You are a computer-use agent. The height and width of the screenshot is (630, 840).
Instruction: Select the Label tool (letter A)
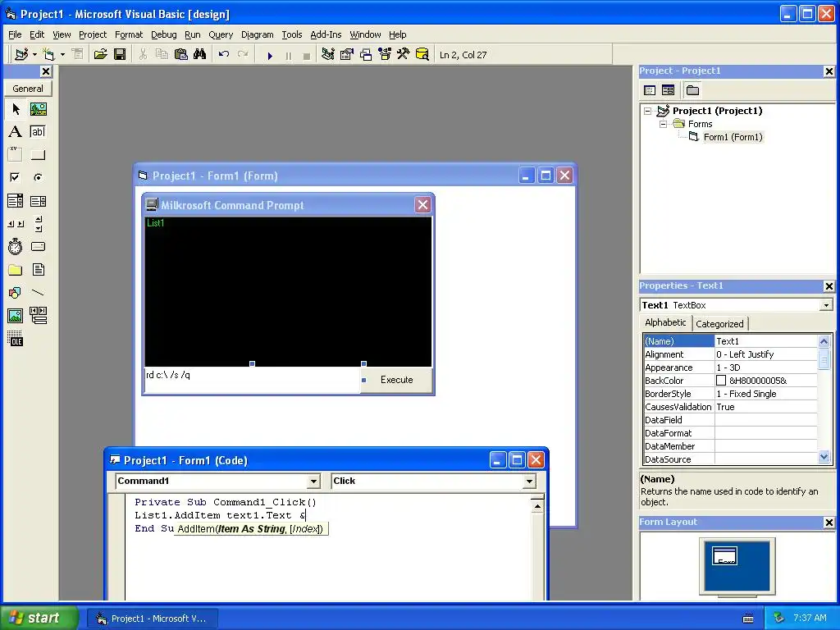(x=16, y=132)
